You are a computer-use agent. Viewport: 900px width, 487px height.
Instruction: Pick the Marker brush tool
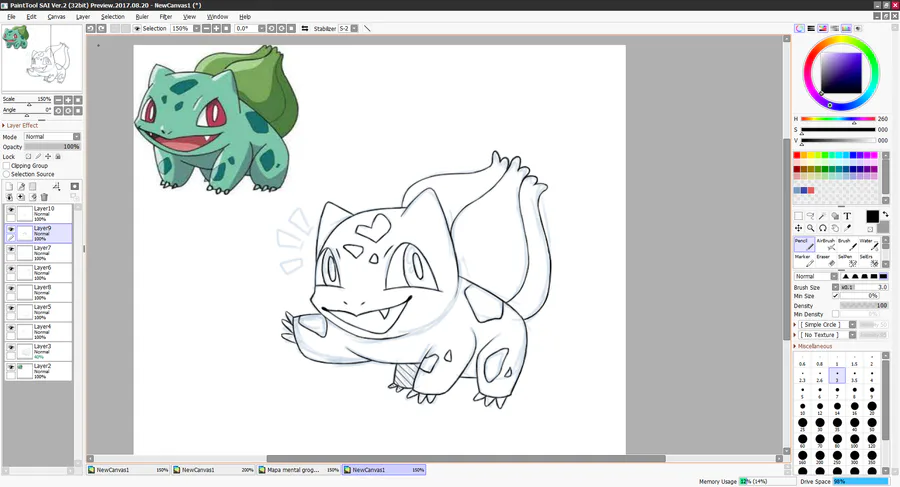click(x=802, y=261)
